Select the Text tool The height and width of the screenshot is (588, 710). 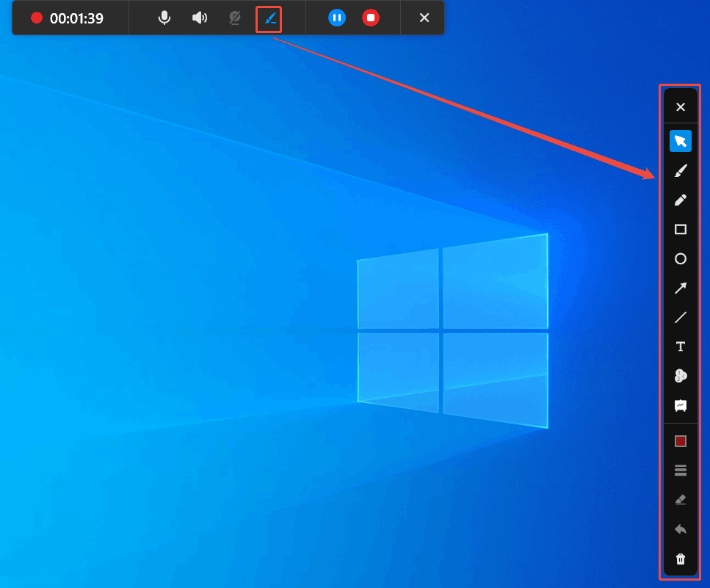pos(680,346)
